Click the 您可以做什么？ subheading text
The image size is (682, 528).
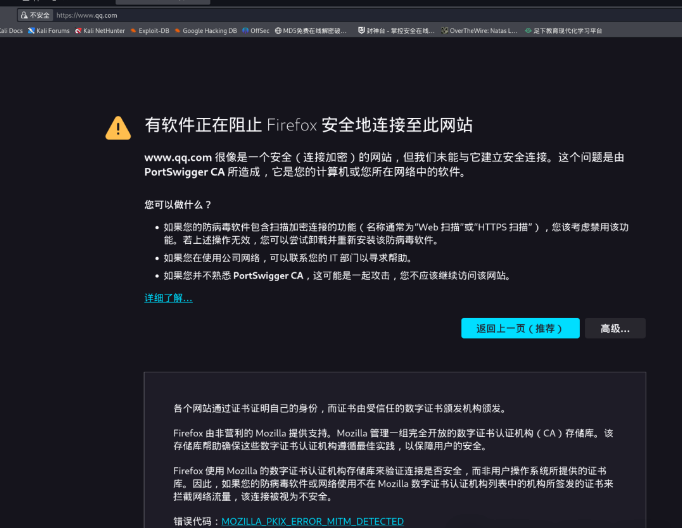[178, 205]
